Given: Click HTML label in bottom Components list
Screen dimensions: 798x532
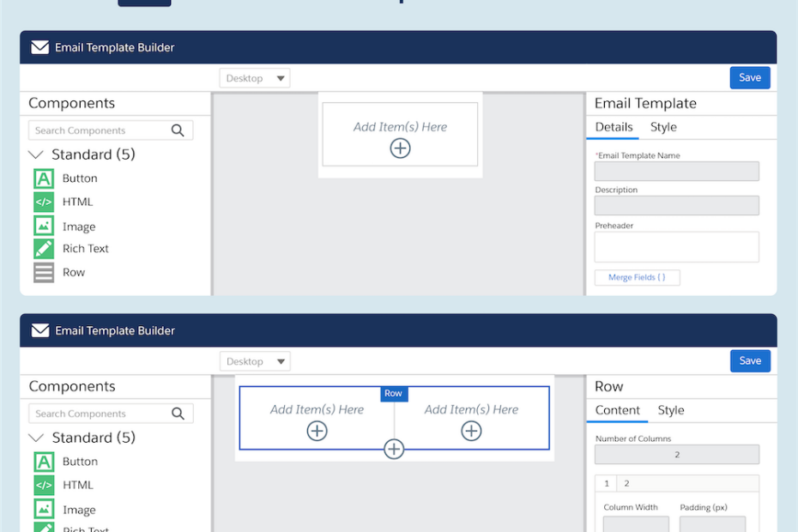Looking at the screenshot, I should pos(77,485).
